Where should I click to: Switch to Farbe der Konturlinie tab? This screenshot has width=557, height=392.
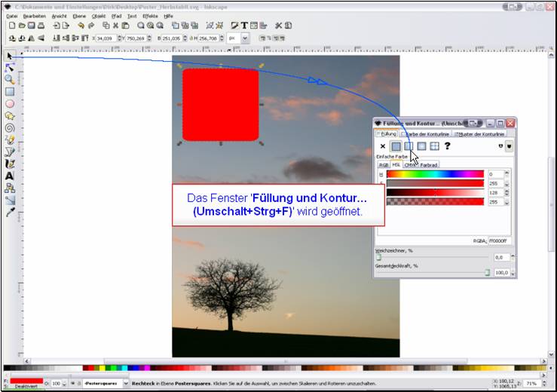pos(426,133)
